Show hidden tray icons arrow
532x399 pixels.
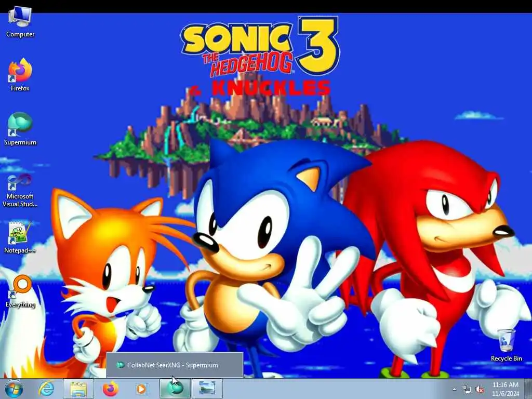click(454, 390)
